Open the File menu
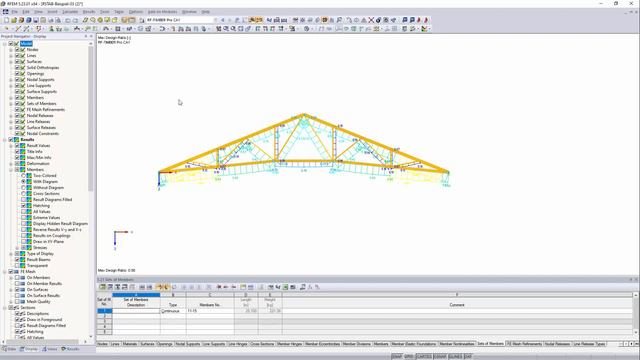Image resolution: width=640 pixels, height=360 pixels. tap(15, 12)
